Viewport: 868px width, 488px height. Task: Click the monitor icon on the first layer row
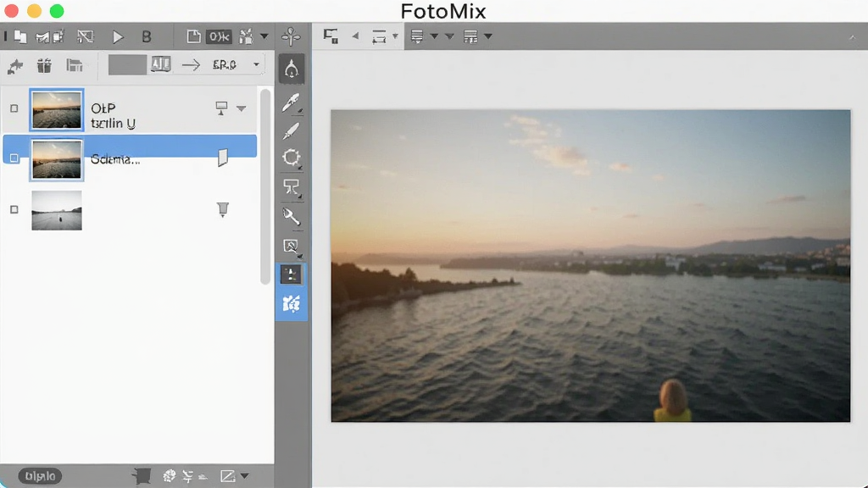click(x=221, y=108)
